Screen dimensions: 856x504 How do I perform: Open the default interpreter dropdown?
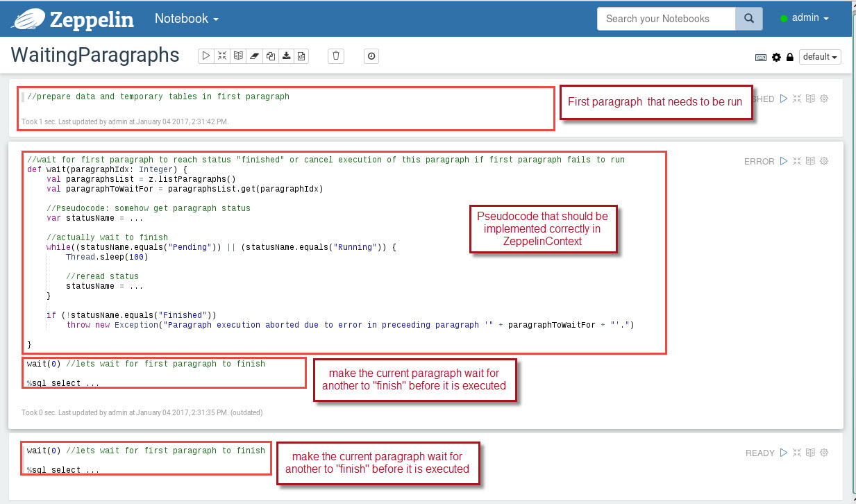[820, 58]
